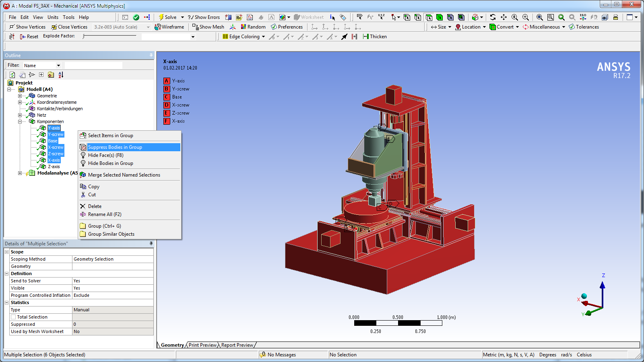Image resolution: width=644 pixels, height=362 pixels.
Task: Click the Thicken button
Action: (x=375, y=37)
